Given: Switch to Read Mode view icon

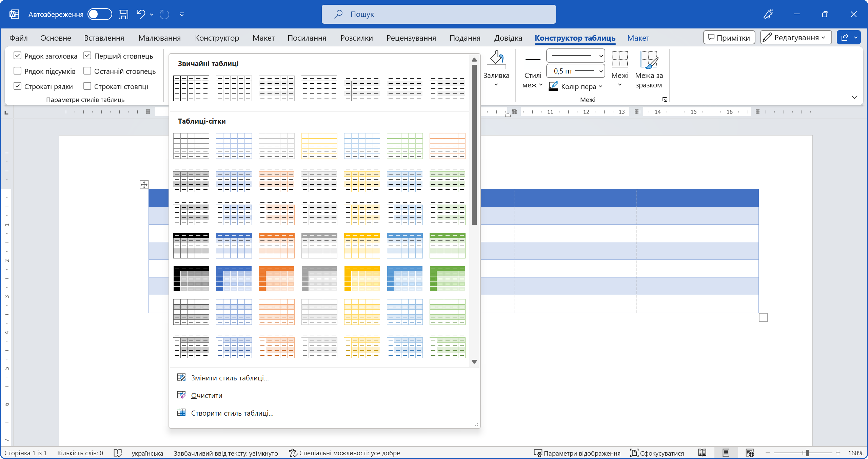Looking at the screenshot, I should (x=702, y=453).
